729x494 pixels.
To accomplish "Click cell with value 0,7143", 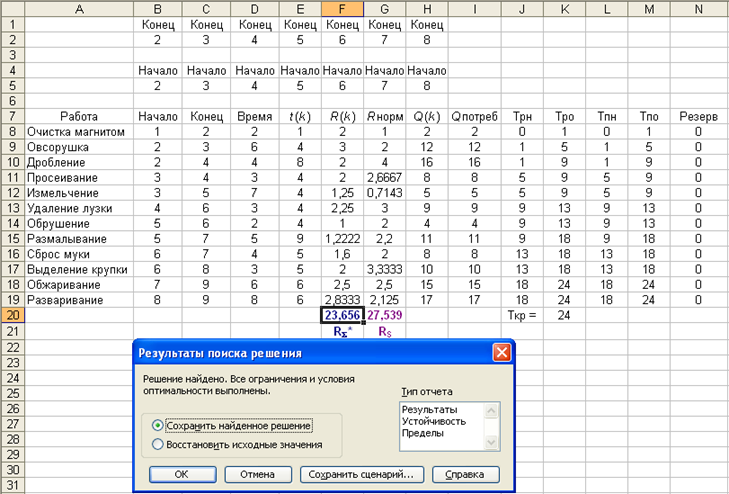I will (384, 193).
